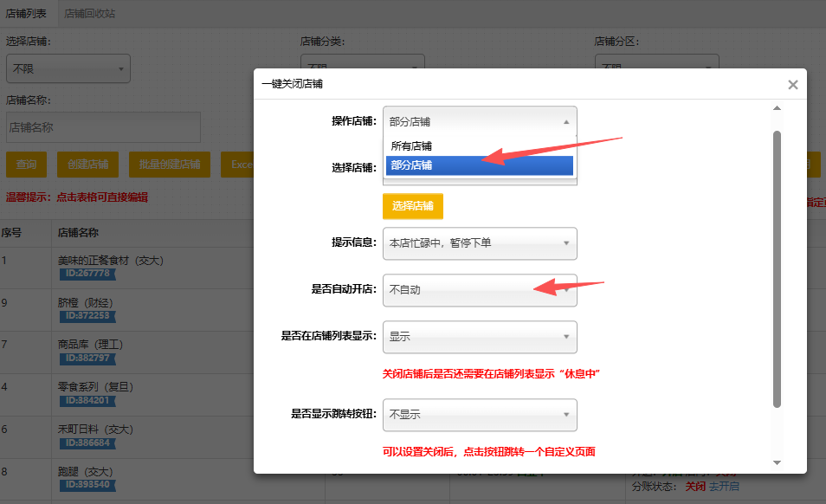Screen dimensions: 826x504
Task: Close the 一键关闭店铺 dialog with X
Action: 792,85
